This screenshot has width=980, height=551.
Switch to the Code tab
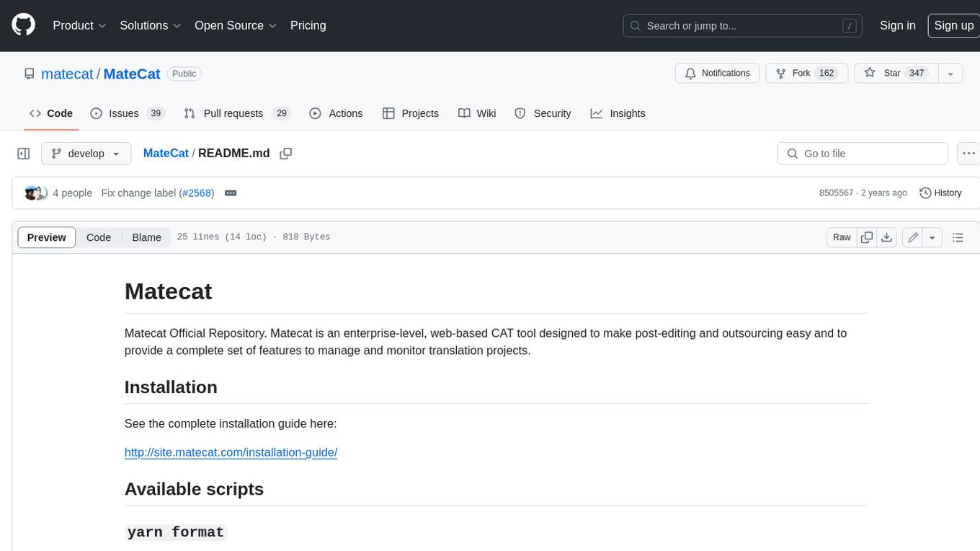[x=51, y=113]
